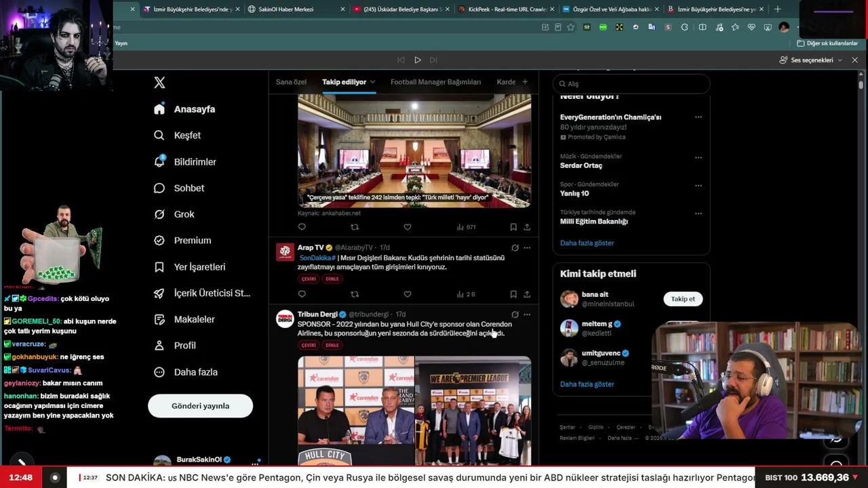Share the ankahaber.net post
The width and height of the screenshot is (868, 488).
coord(527,227)
